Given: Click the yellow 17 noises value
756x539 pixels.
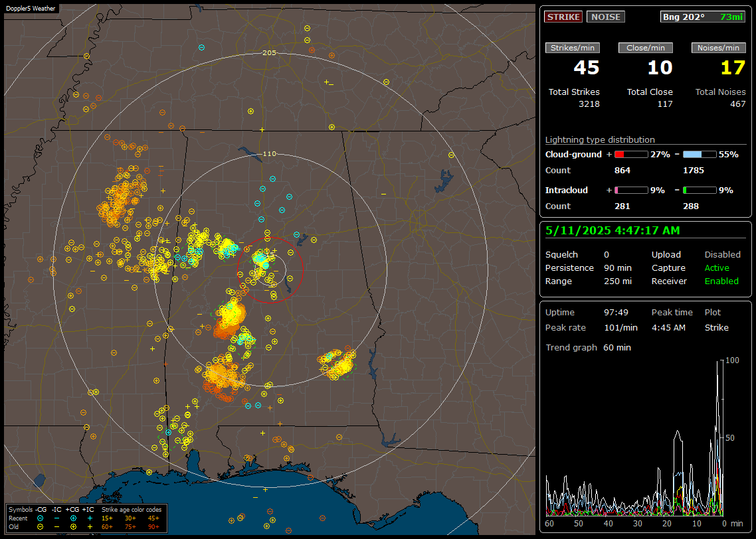Looking at the screenshot, I should tap(733, 68).
